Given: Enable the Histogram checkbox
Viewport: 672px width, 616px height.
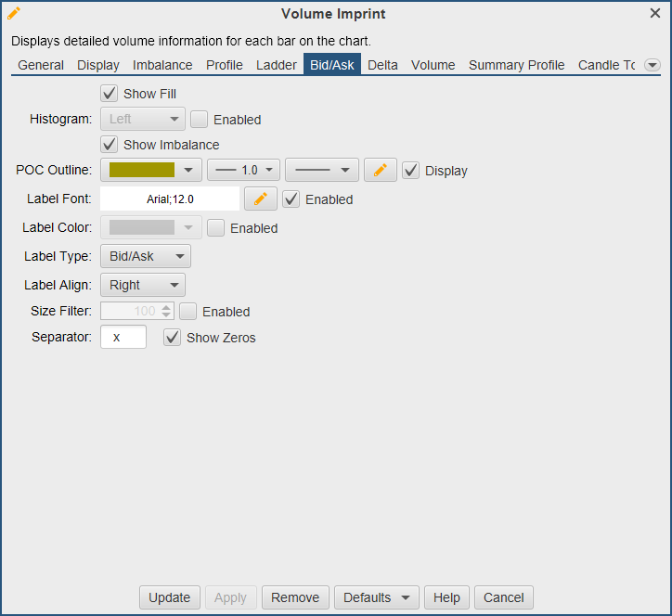Looking at the screenshot, I should 199,120.
